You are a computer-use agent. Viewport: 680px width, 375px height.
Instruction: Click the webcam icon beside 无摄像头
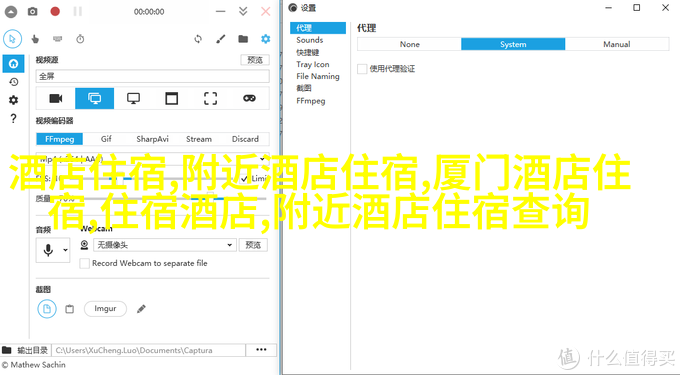(x=85, y=245)
